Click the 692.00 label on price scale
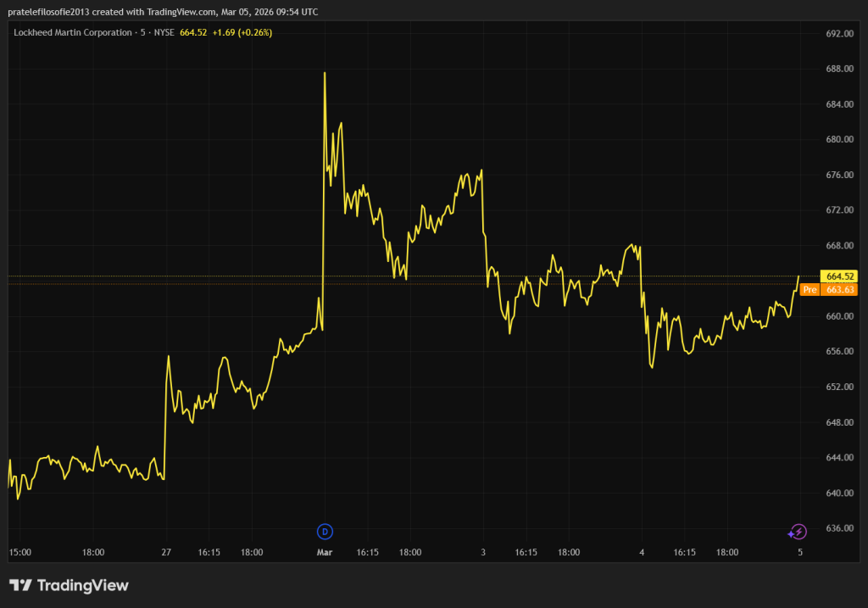Viewport: 868px width, 608px height. coord(839,34)
